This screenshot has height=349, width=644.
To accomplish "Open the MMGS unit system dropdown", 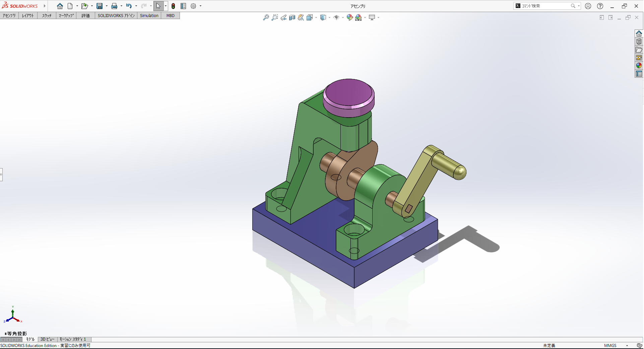I will [x=627, y=345].
